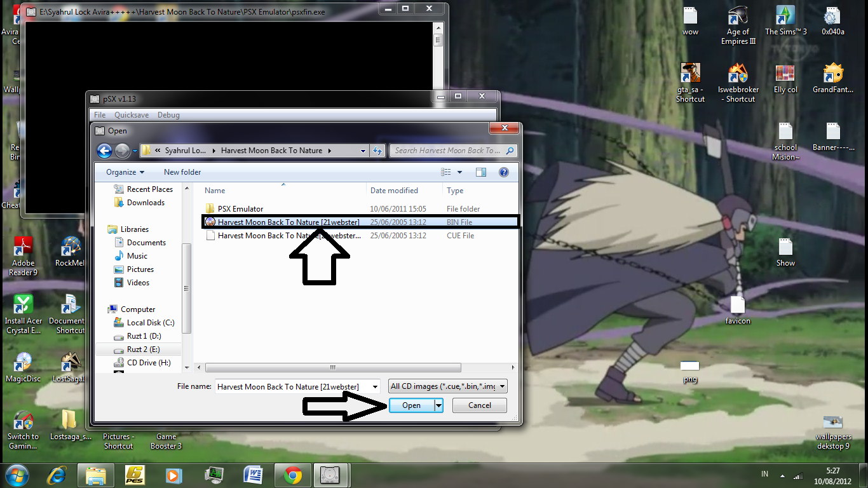The image size is (868, 488).
Task: Open The Sims 3 desktop icon
Action: coord(785,21)
